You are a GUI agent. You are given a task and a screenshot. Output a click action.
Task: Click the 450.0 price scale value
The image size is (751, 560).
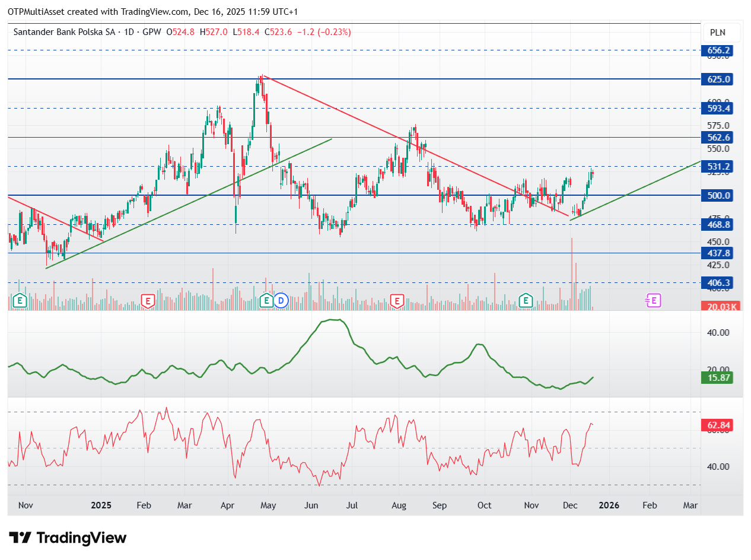click(x=717, y=241)
